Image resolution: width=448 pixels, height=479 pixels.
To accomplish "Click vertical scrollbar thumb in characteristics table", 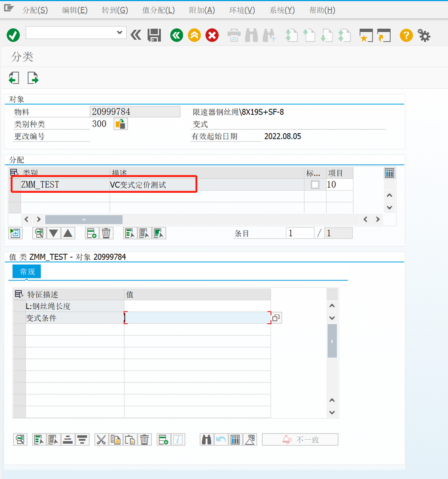I will (332, 341).
